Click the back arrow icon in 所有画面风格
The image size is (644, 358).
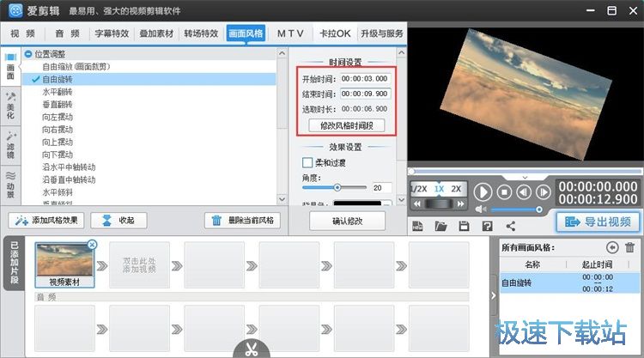tap(612, 247)
